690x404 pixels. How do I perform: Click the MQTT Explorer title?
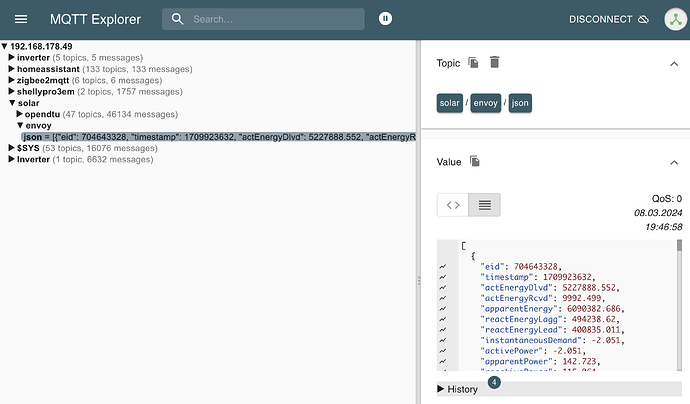95,19
